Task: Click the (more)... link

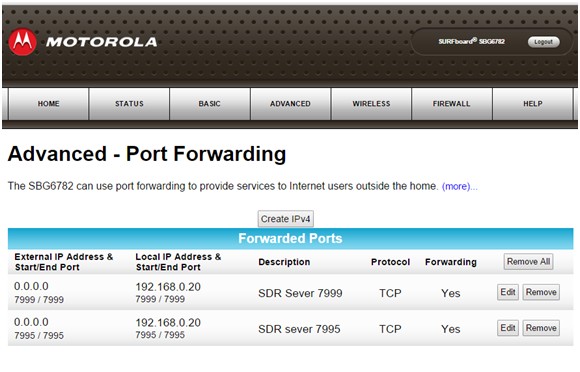Action: 460,186
